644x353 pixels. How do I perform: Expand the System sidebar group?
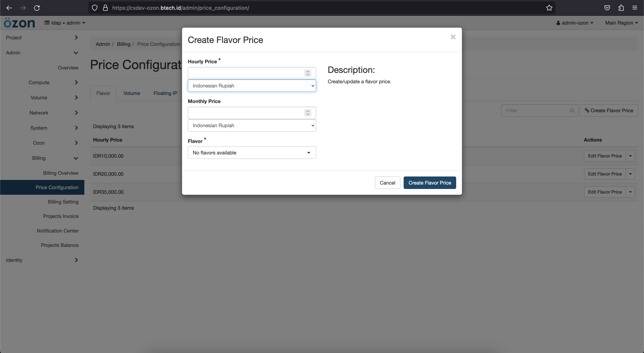click(x=42, y=128)
